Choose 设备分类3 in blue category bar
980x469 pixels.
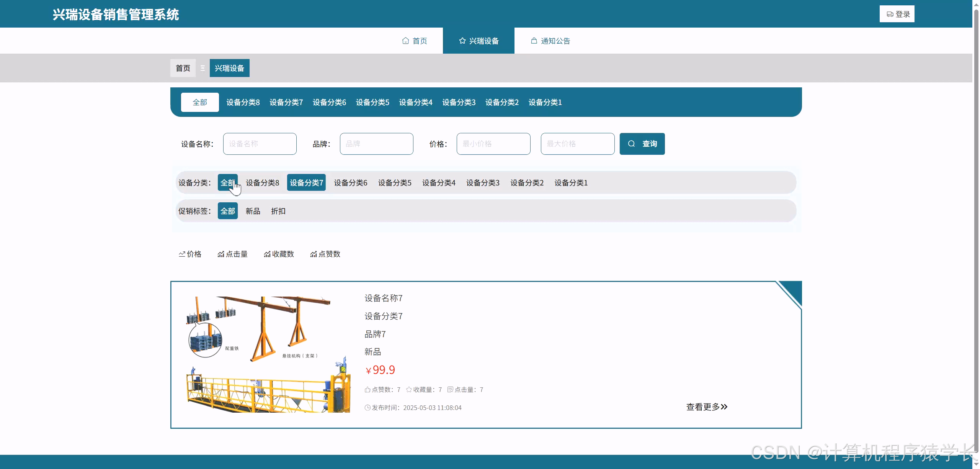[459, 102]
